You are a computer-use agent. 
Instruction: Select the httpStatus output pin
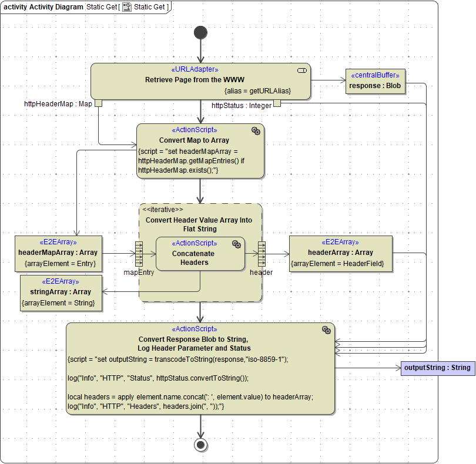pos(277,104)
